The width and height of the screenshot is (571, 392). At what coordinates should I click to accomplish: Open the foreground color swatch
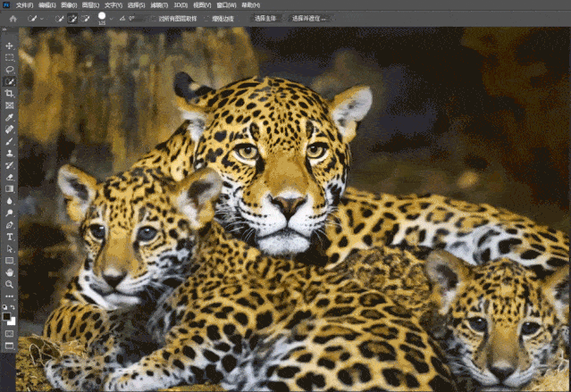tap(6, 316)
